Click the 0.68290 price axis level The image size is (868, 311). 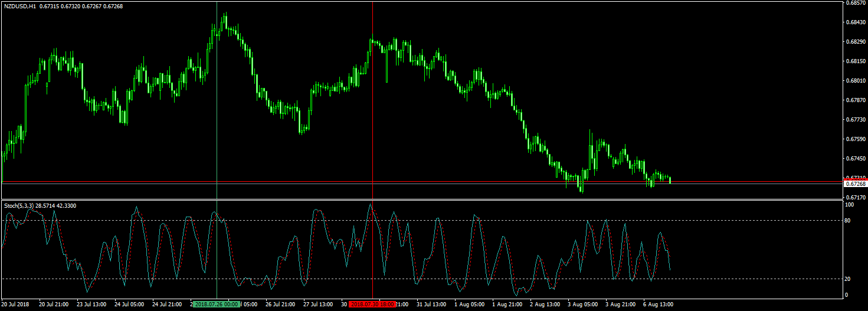pyautogui.click(x=856, y=42)
